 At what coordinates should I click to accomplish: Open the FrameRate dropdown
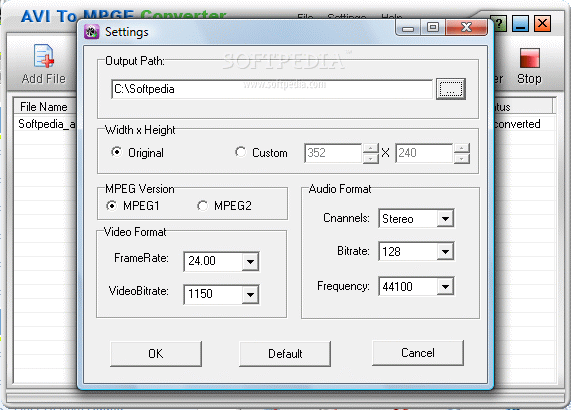pyautogui.click(x=250, y=261)
